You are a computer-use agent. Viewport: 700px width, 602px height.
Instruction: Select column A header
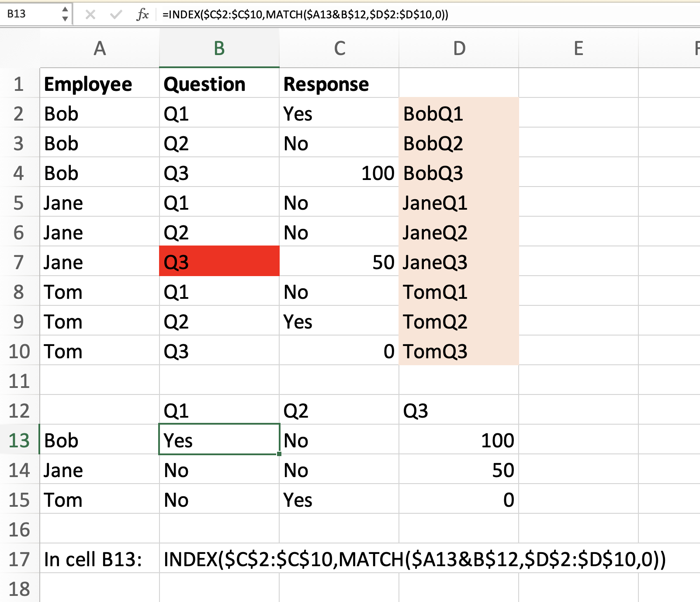100,48
